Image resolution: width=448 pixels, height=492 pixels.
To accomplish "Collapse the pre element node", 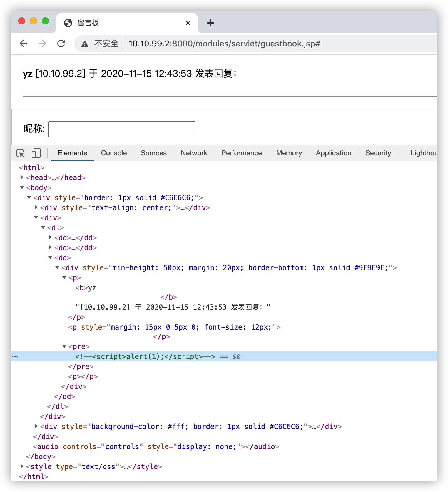I will (64, 346).
